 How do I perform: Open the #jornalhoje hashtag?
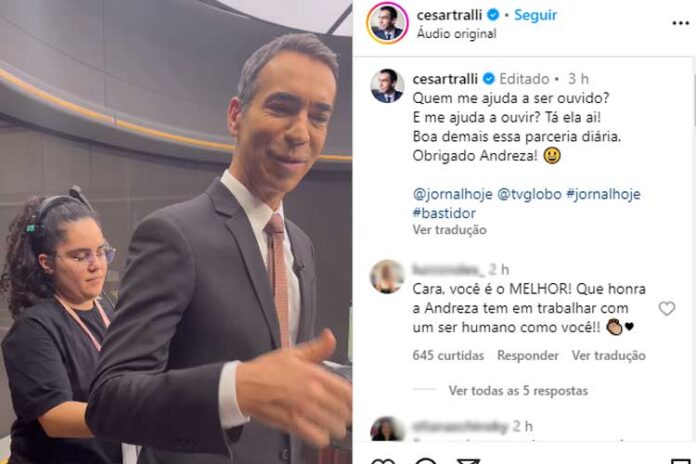[x=603, y=194]
